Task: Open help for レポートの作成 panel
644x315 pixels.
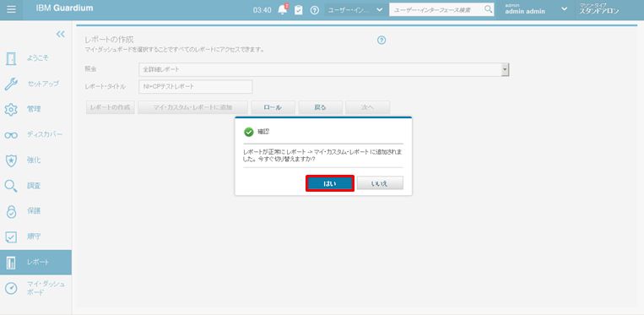Action: pyautogui.click(x=382, y=41)
